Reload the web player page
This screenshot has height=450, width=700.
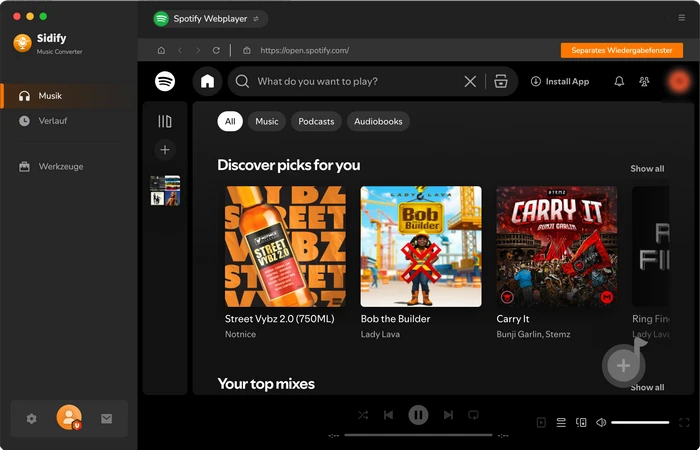coord(215,50)
